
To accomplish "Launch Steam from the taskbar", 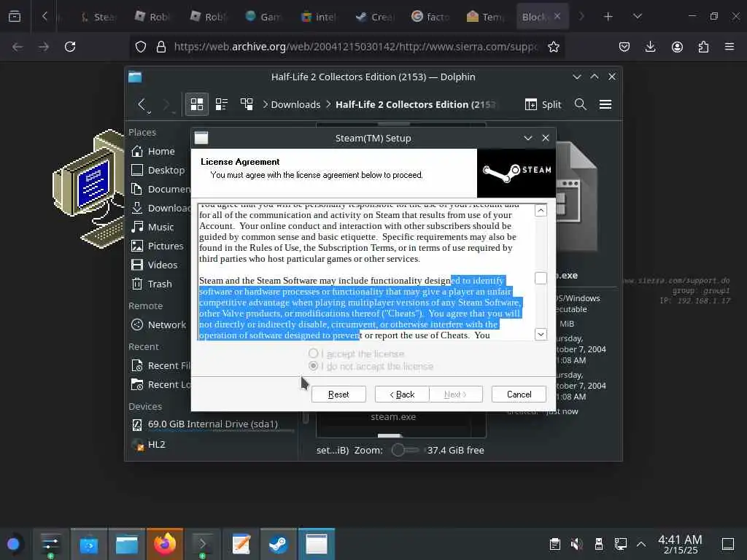I will click(x=278, y=544).
